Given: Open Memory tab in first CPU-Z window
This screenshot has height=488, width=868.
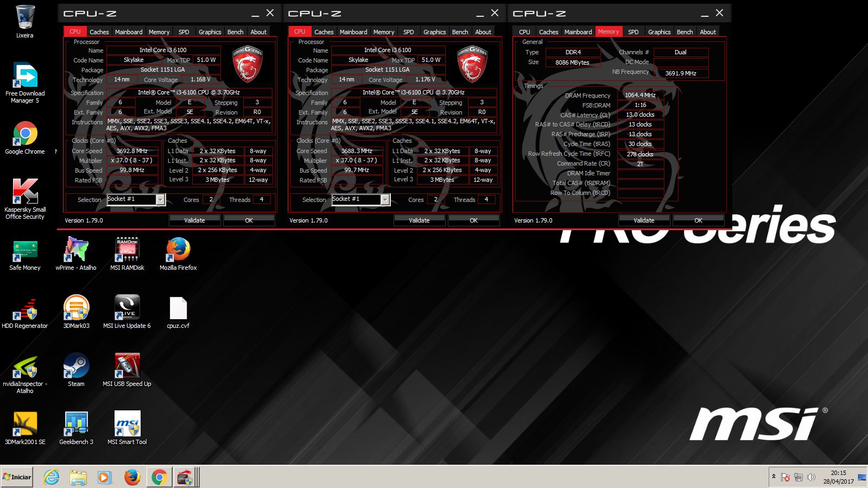Looking at the screenshot, I should 159,32.
